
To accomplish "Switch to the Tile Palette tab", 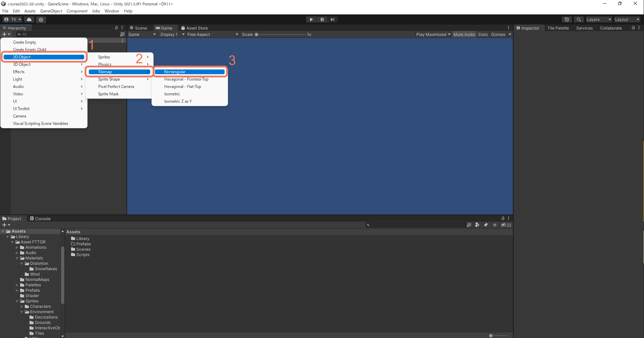I will click(558, 28).
